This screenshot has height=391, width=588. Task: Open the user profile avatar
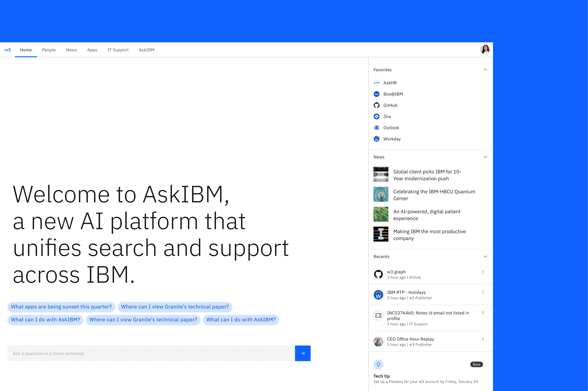click(x=485, y=50)
